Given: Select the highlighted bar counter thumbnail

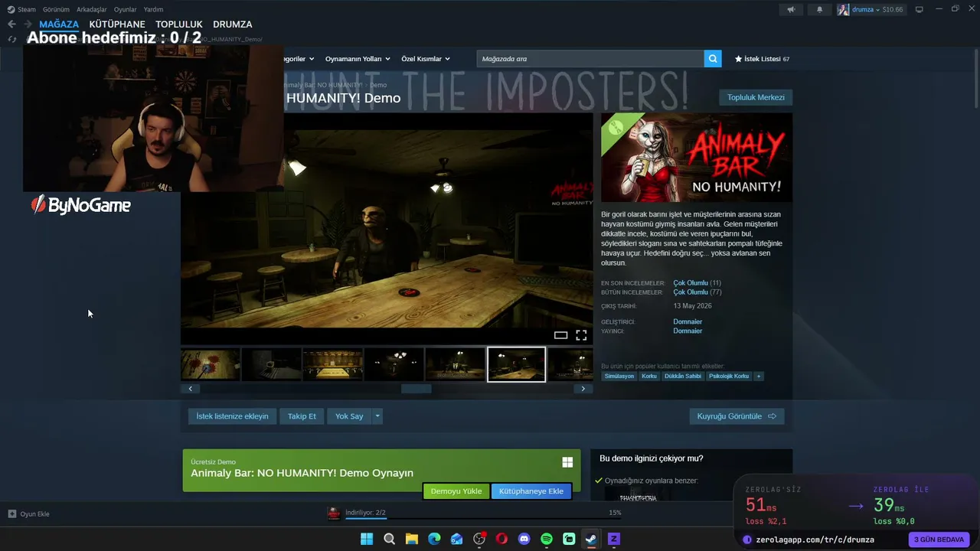Looking at the screenshot, I should click(x=517, y=364).
